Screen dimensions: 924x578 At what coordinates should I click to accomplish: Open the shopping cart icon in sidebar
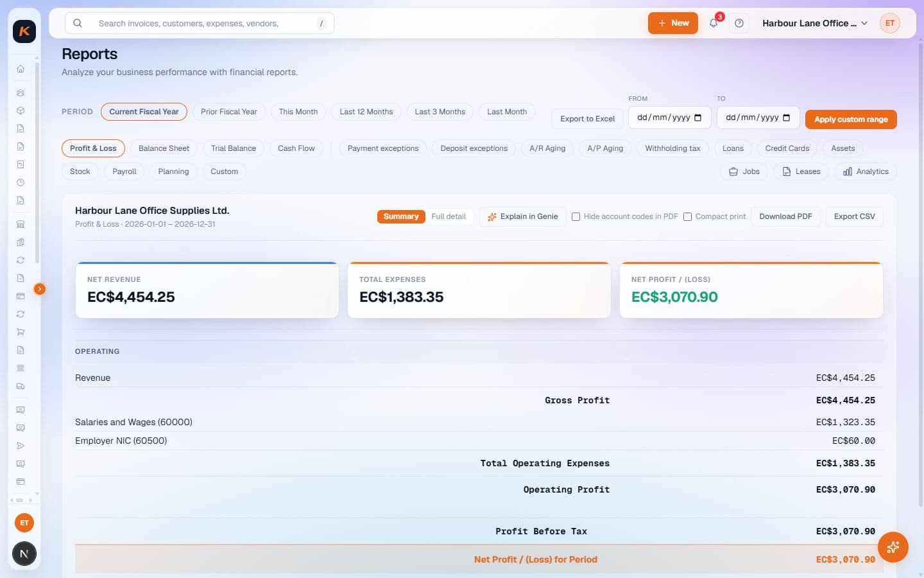point(21,332)
